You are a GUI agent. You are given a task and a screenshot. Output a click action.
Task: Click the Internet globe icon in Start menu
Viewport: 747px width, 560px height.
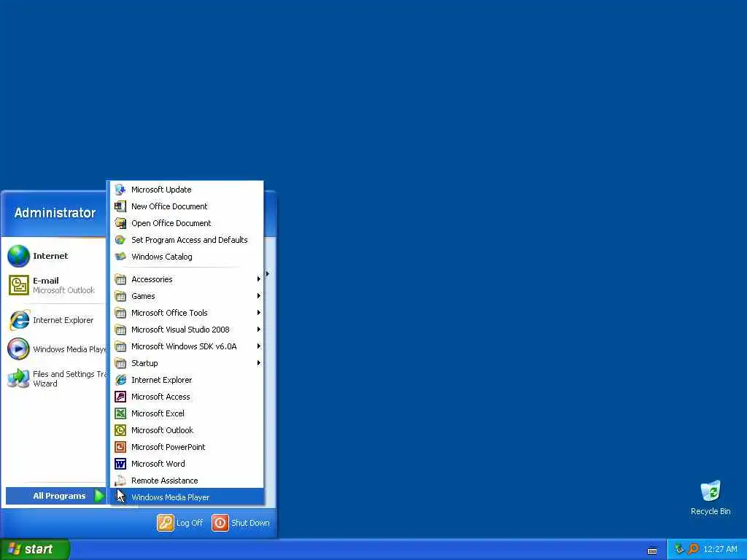coord(18,256)
